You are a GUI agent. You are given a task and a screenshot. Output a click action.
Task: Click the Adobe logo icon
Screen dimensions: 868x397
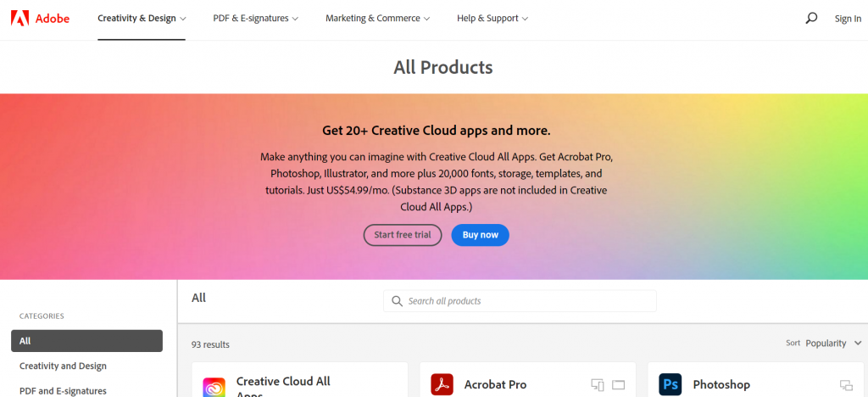click(20, 19)
